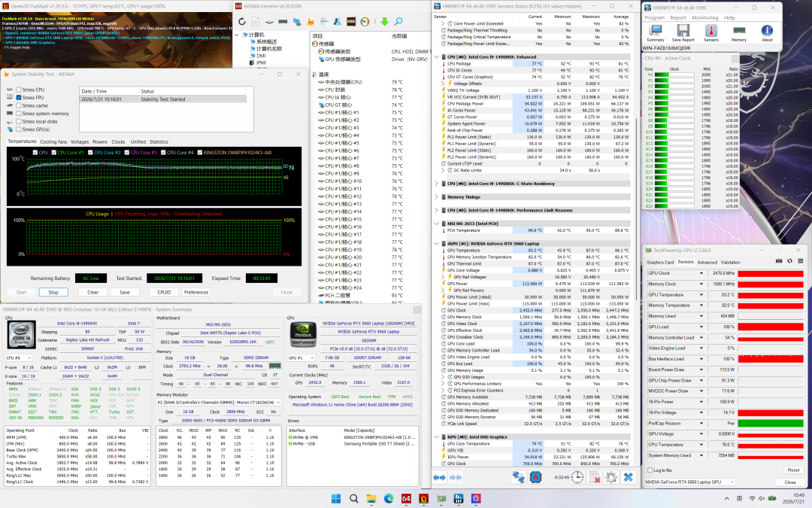Click the reset clock icon in HWiNFO sensors

click(x=577, y=477)
